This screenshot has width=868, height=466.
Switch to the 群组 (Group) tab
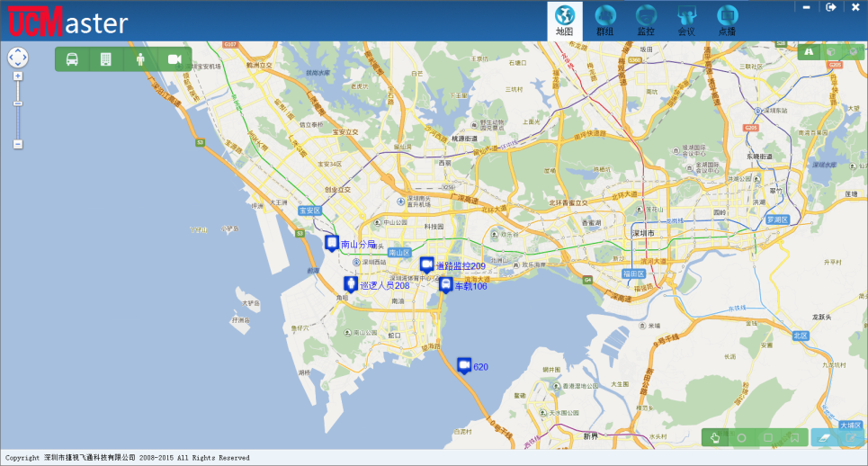604,20
